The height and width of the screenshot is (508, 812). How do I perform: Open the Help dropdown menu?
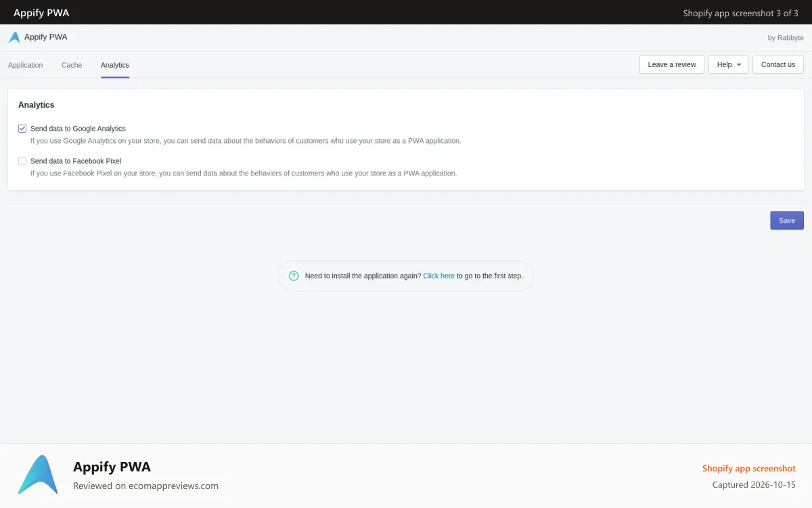tap(728, 64)
